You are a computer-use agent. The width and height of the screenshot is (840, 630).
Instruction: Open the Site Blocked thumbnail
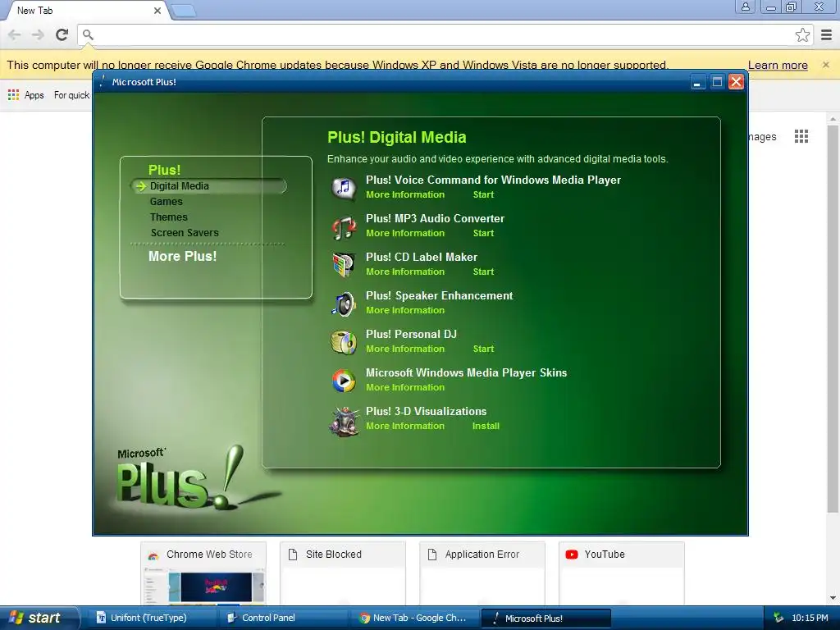pyautogui.click(x=343, y=573)
